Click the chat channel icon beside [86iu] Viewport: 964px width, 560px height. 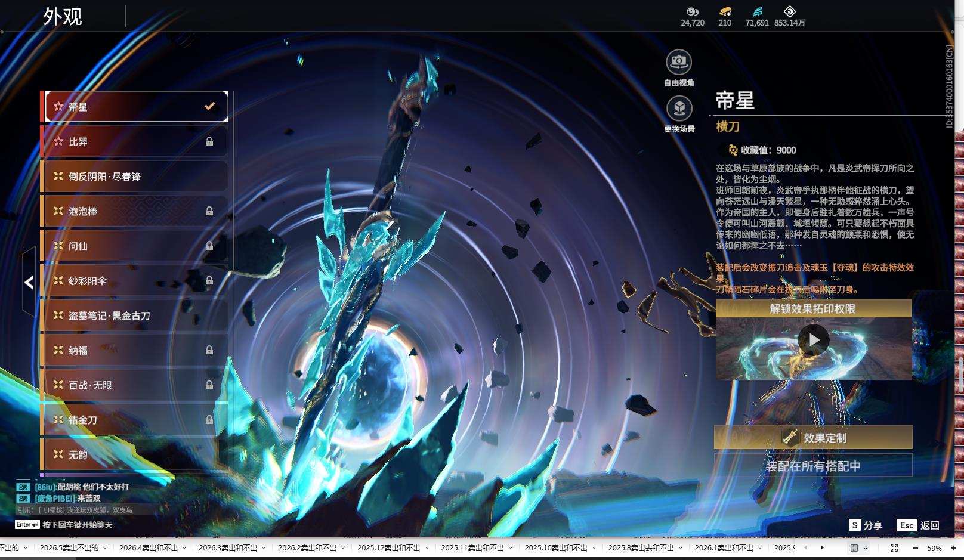pyautogui.click(x=23, y=487)
